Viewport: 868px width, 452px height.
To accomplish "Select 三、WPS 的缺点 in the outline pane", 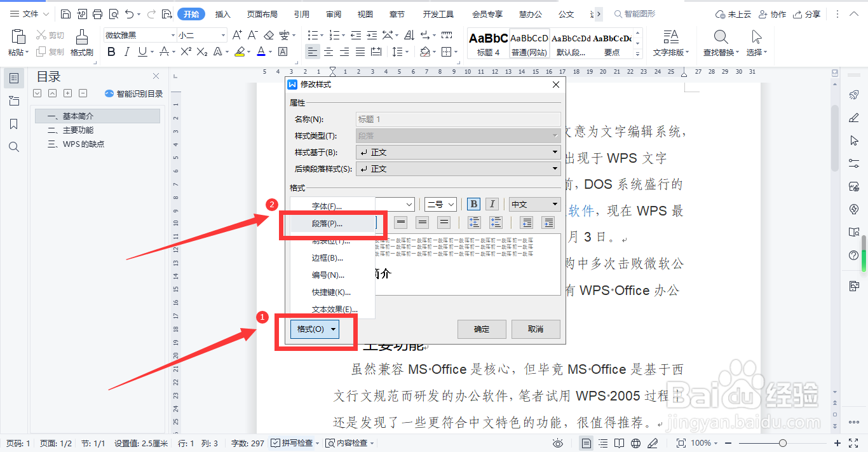I will 76,144.
